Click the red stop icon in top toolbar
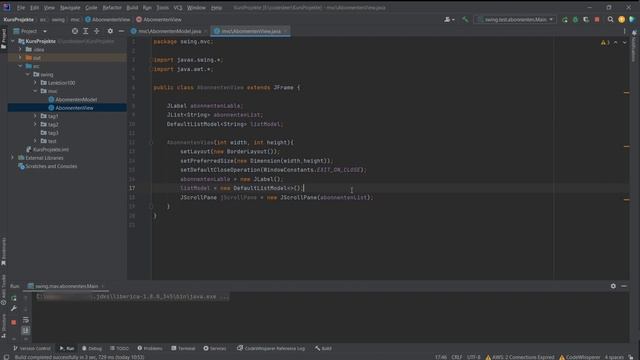This screenshot has height=360, width=640. (597, 19)
